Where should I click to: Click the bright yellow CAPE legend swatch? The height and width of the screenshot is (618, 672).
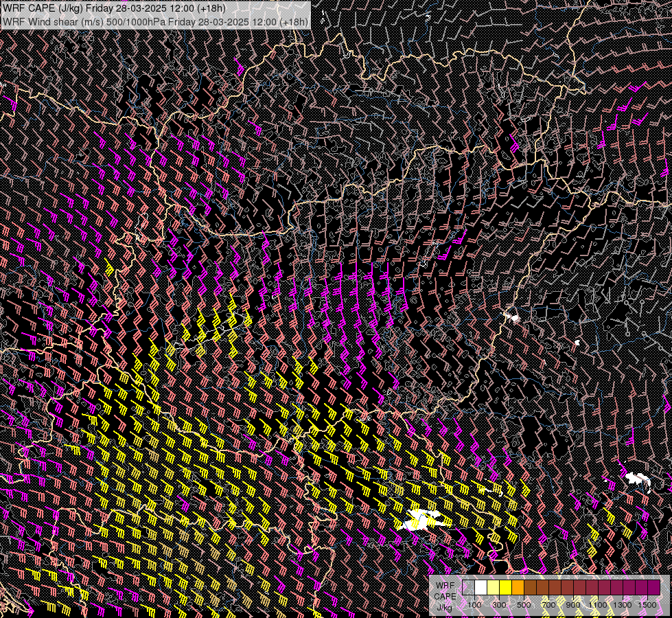tap(506, 588)
